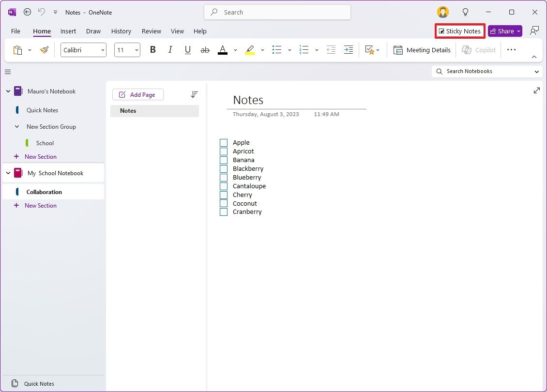This screenshot has width=547, height=392.
Task: Check the Apple checkbox
Action: coord(223,142)
